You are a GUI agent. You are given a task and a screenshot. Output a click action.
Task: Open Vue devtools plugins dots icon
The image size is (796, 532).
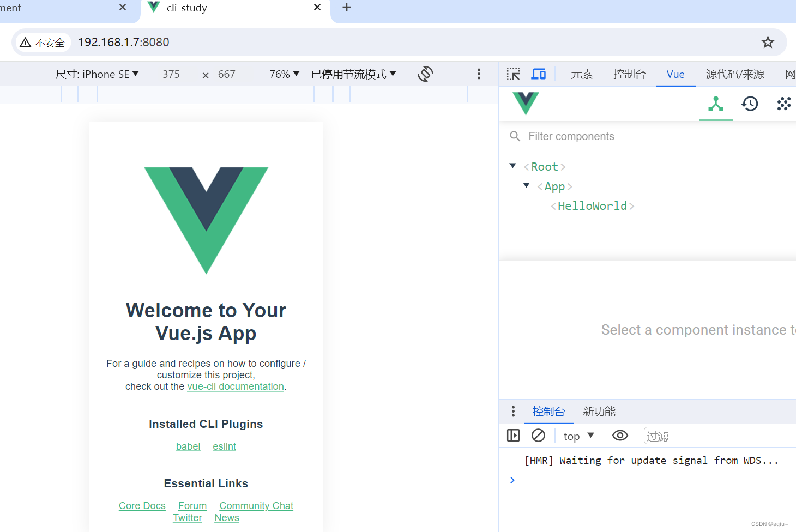coord(783,104)
